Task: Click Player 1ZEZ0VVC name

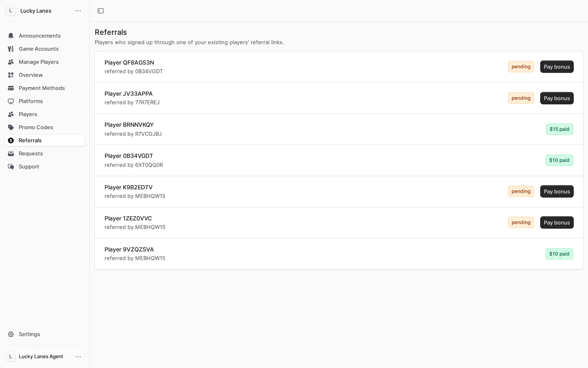Action: 128,218
